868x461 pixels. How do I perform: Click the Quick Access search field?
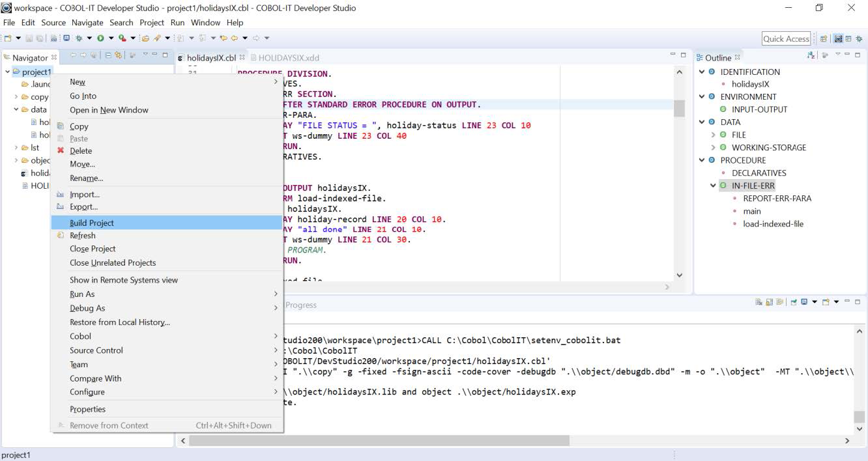tap(786, 39)
